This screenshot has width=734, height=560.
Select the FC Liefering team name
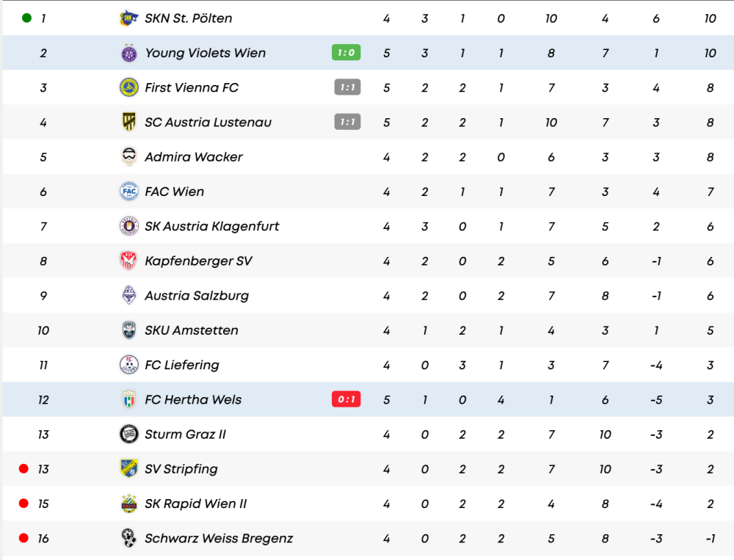pyautogui.click(x=181, y=365)
